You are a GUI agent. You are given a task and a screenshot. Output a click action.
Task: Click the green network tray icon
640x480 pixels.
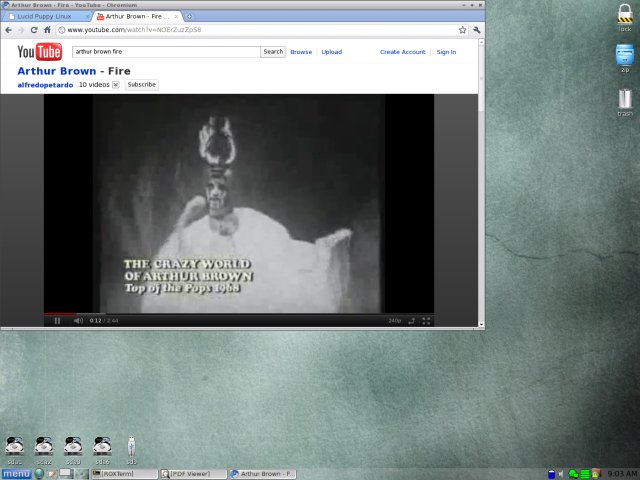click(573, 474)
